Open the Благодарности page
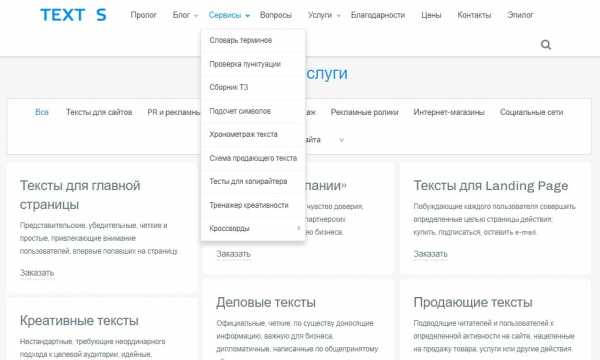This screenshot has height=360, width=600. (378, 15)
